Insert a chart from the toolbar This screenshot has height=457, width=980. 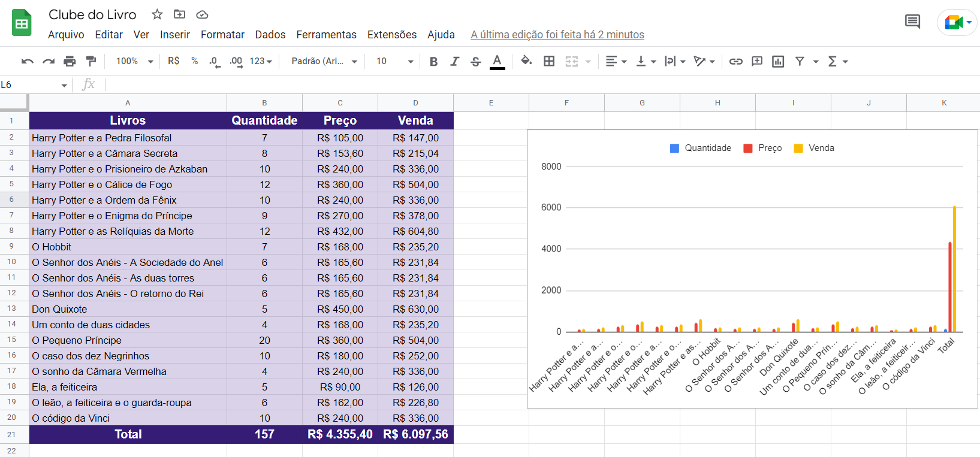point(778,61)
